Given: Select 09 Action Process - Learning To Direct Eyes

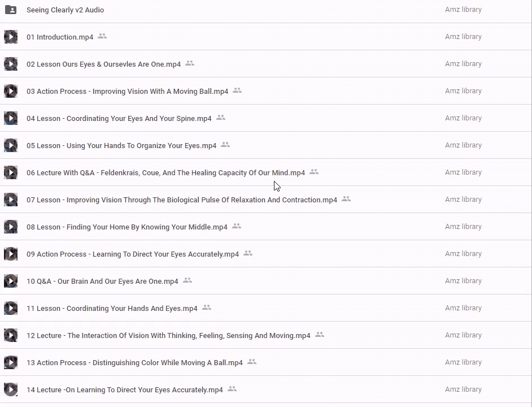Looking at the screenshot, I should pos(132,254).
